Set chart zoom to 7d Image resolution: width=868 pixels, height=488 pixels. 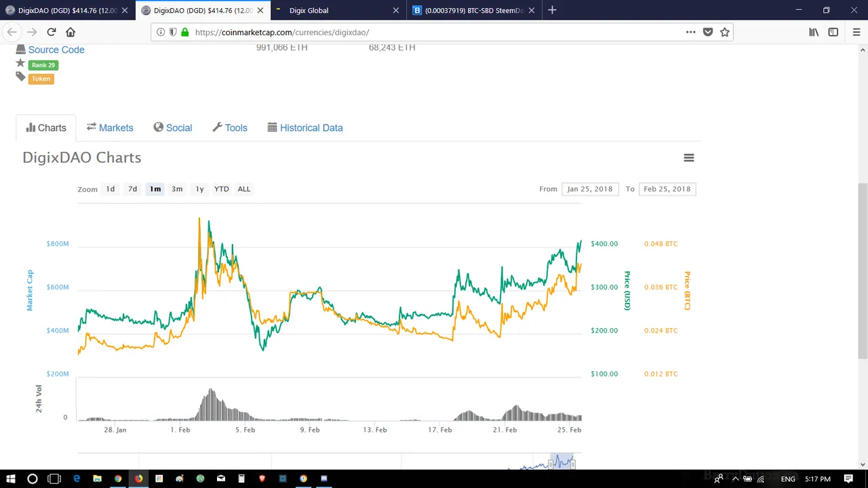coord(132,189)
